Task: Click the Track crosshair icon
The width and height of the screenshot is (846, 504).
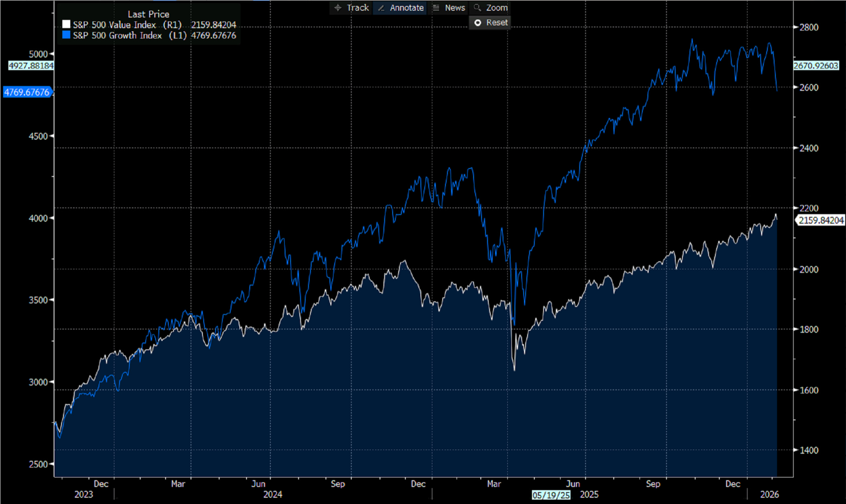Action: click(x=338, y=8)
